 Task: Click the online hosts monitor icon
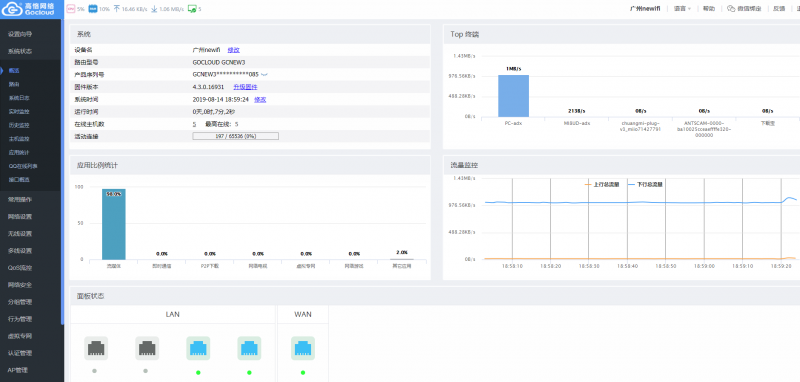tap(192, 9)
